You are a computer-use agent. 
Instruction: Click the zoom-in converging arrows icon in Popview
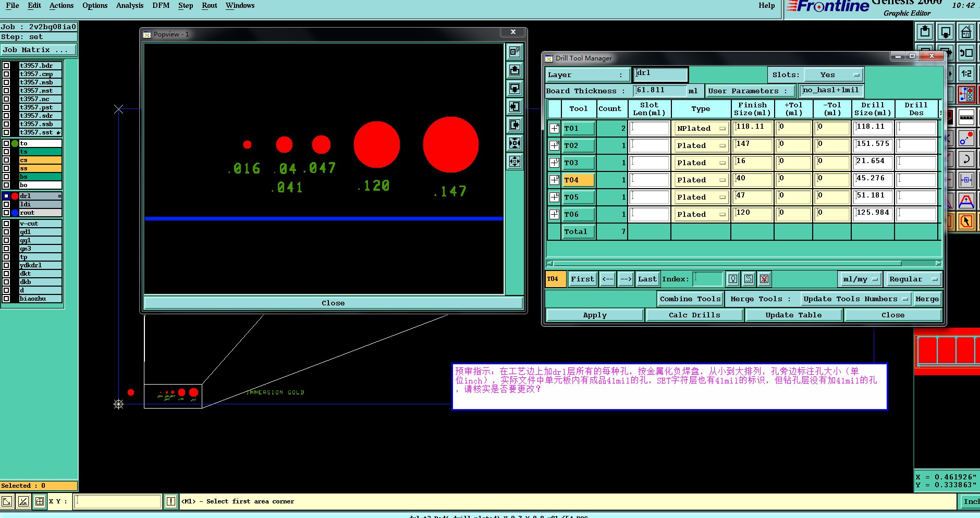pyautogui.click(x=514, y=143)
